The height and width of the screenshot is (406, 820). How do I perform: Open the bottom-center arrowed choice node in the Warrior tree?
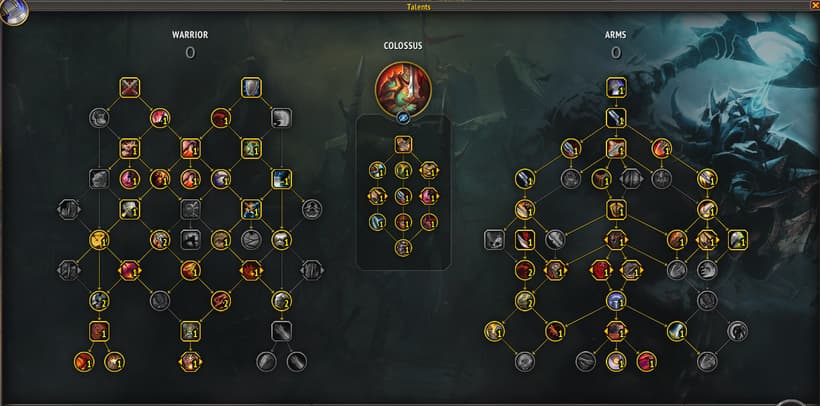tap(190, 362)
